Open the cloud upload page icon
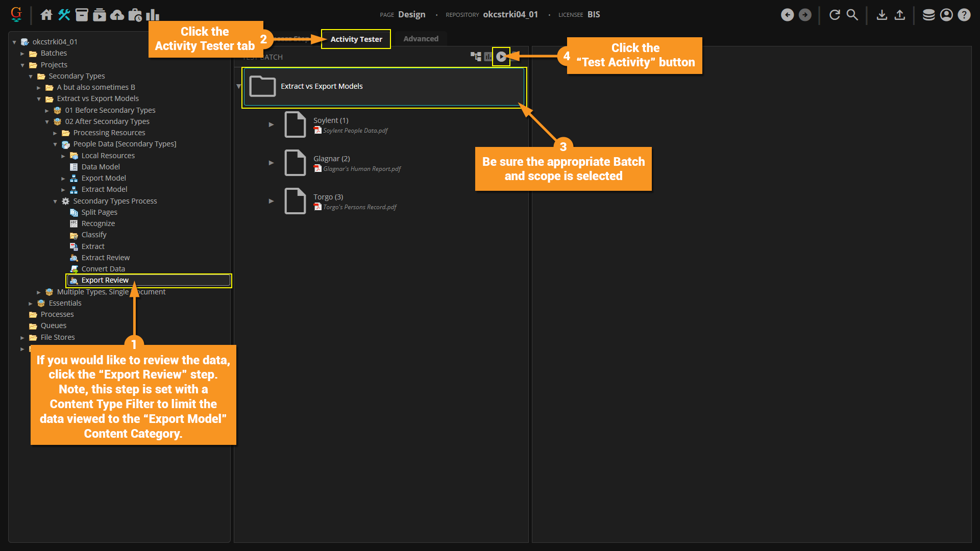Viewport: 980px width, 551px height. point(117,15)
